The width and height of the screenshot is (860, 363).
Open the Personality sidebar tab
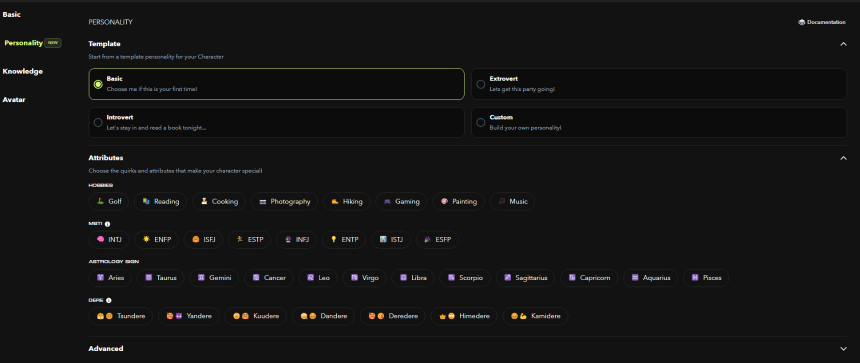(32, 43)
